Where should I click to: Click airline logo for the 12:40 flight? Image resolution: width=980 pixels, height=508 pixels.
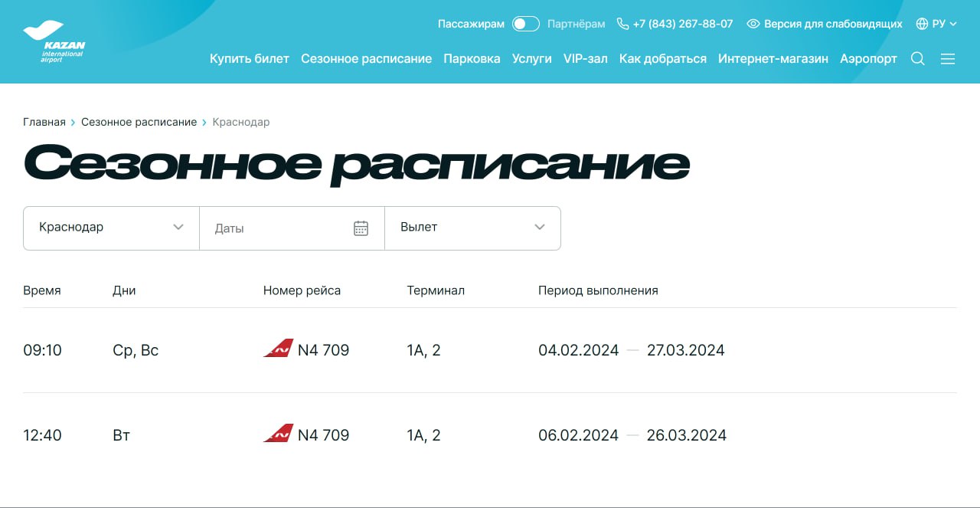(278, 434)
